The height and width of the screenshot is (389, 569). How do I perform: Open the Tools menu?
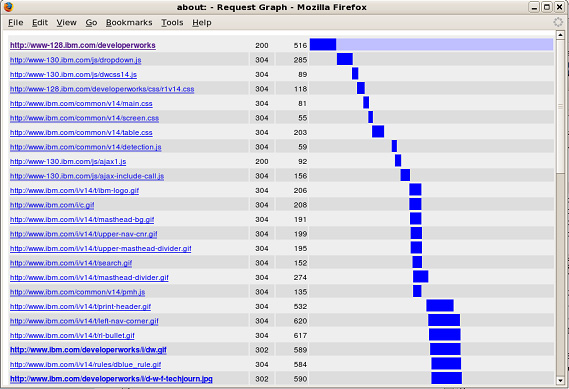[x=172, y=22]
